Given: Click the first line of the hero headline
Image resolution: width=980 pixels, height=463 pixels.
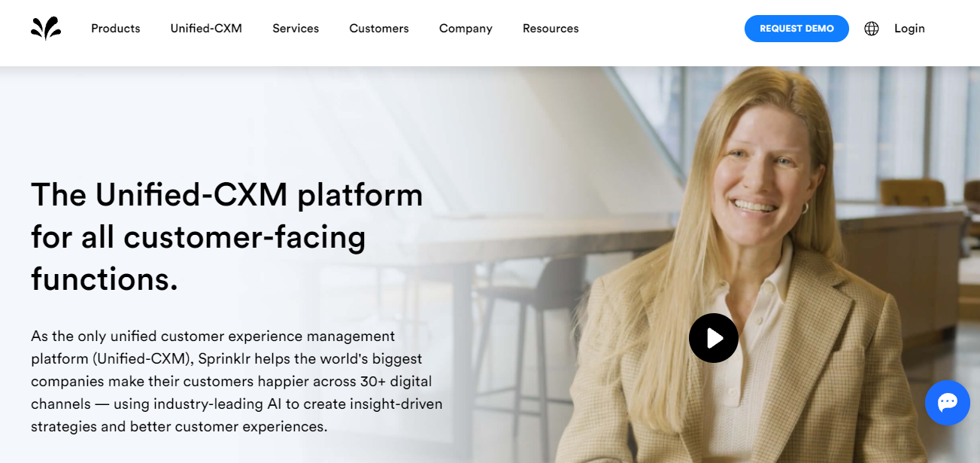Looking at the screenshot, I should [x=226, y=195].
